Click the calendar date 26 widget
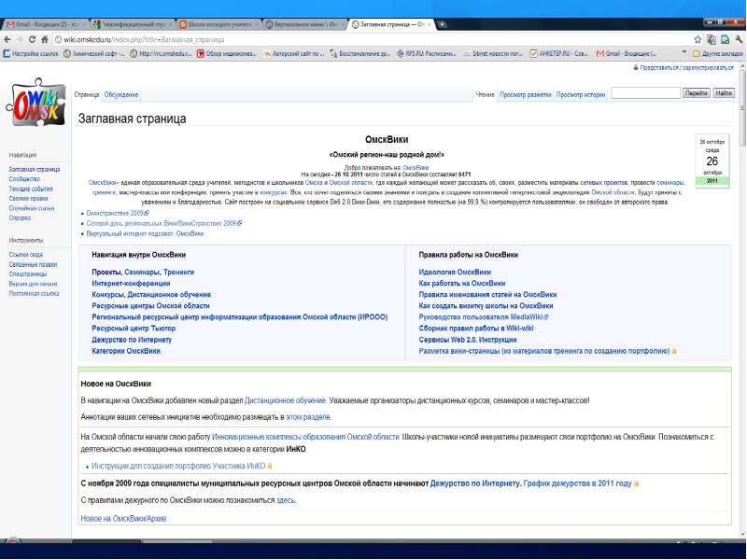 click(712, 161)
